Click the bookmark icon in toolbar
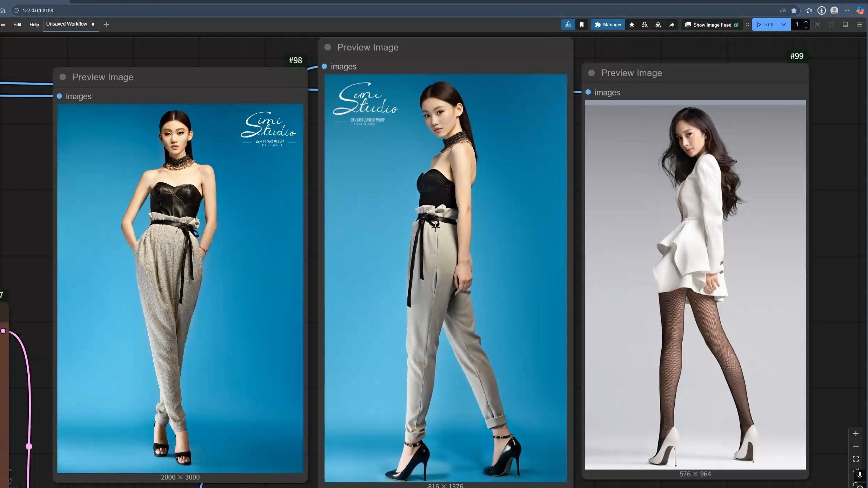 pos(581,25)
